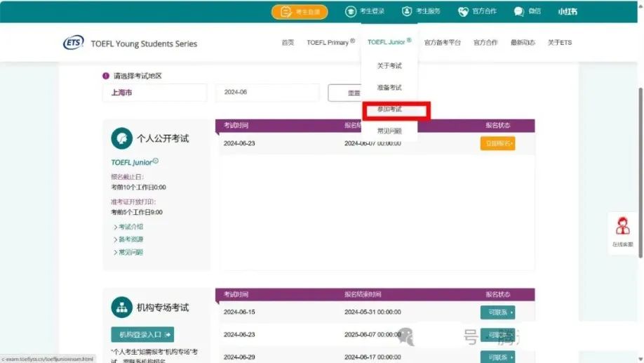The height and width of the screenshot is (363, 644).
Task: Open 官方合作 in the white navigation bar
Action: click(485, 42)
